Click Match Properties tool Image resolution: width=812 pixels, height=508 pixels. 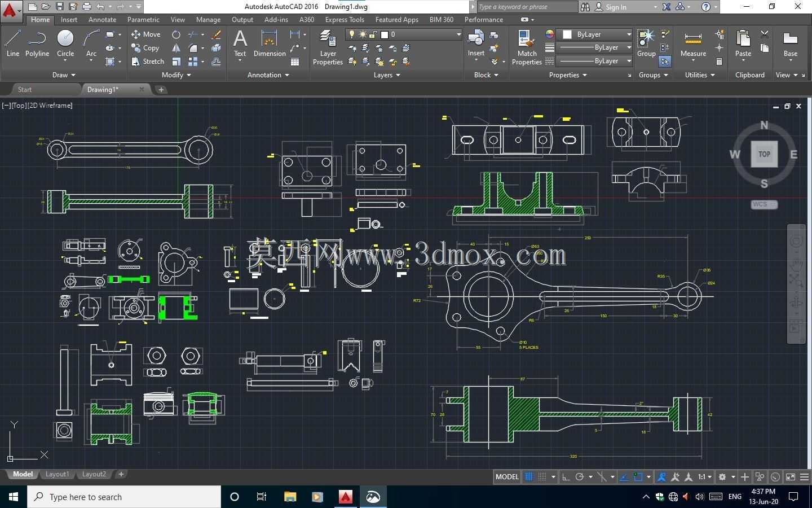pos(527,48)
